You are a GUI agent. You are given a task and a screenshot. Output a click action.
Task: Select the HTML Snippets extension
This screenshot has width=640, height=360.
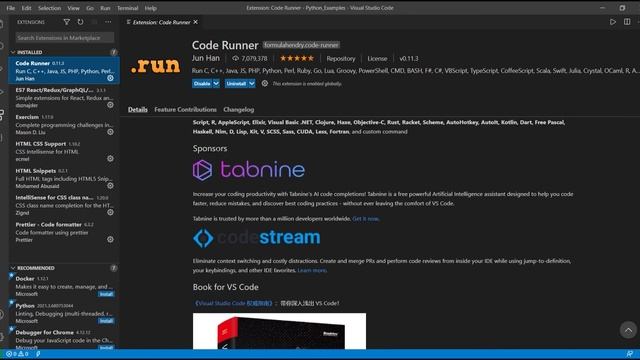point(64,178)
